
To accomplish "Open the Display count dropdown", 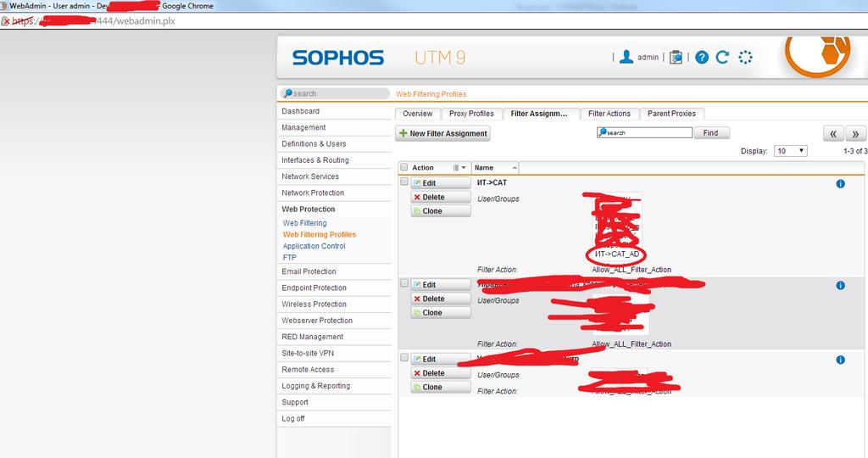I will [x=791, y=151].
